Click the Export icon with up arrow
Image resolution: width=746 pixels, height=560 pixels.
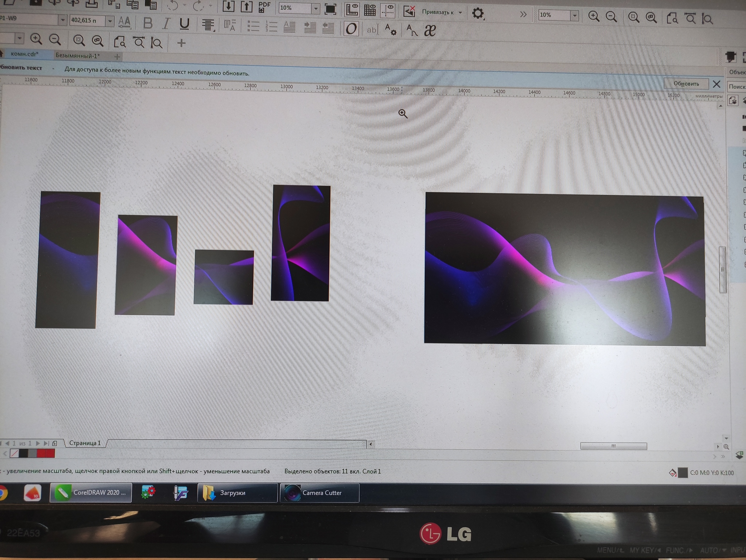pyautogui.click(x=246, y=6)
